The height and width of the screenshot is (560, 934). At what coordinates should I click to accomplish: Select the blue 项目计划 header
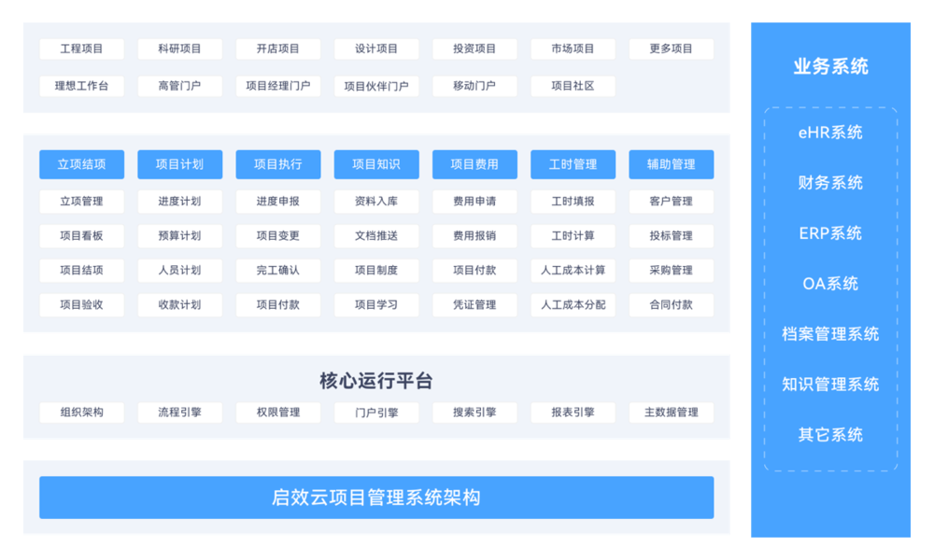click(x=180, y=164)
